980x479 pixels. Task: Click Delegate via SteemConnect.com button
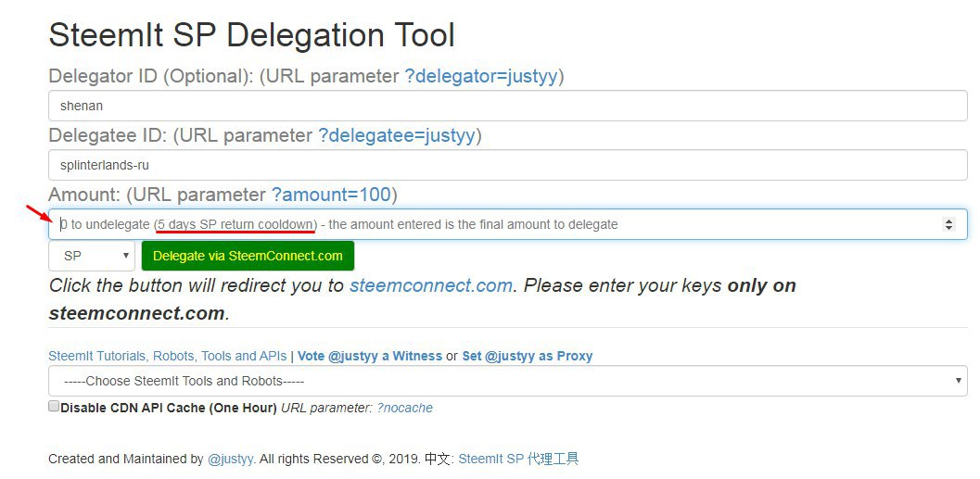[248, 256]
